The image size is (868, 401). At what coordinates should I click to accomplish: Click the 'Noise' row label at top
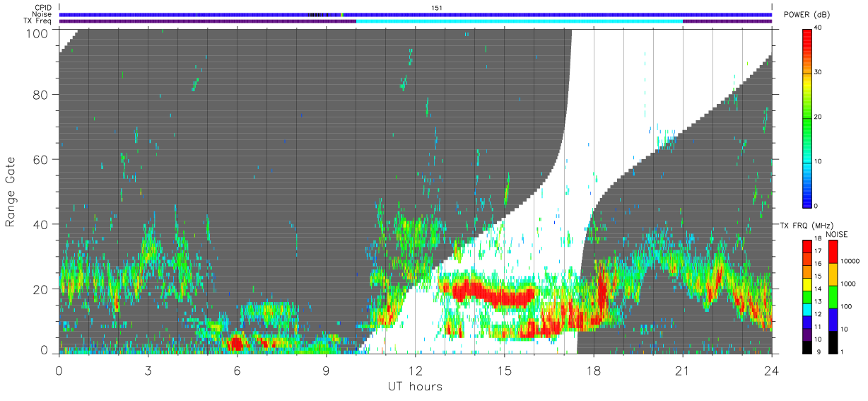click(42, 14)
